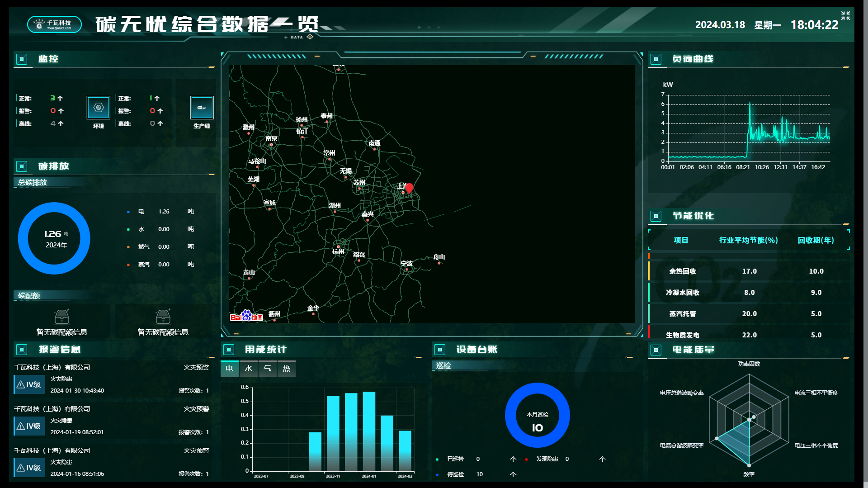The width and height of the screenshot is (868, 488).
Task: Click the Baidu map logo
Action: click(x=246, y=316)
